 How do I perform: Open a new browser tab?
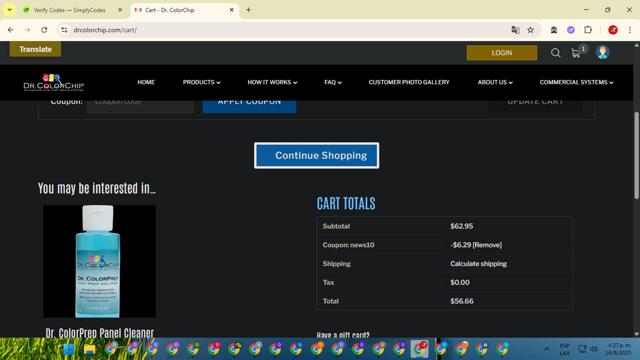pyautogui.click(x=248, y=10)
